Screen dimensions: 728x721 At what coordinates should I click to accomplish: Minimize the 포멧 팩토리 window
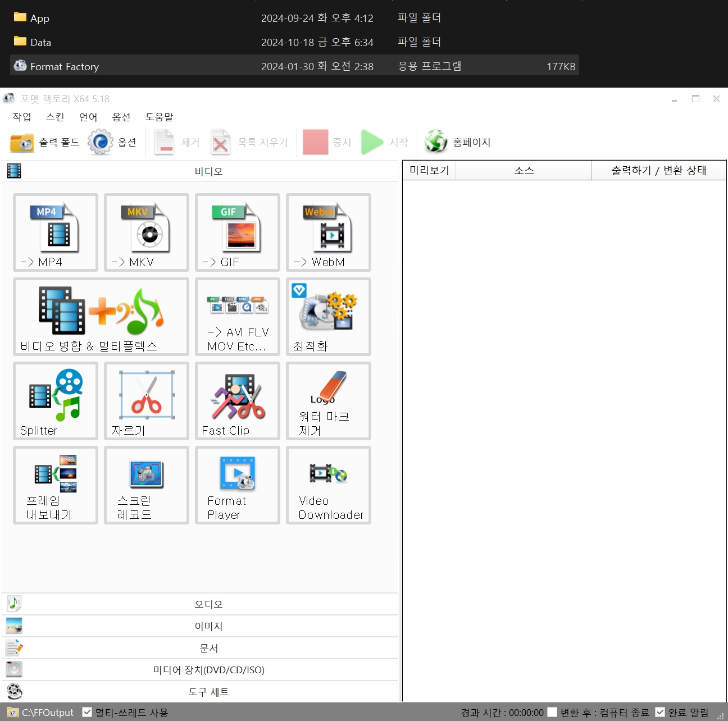click(674, 99)
